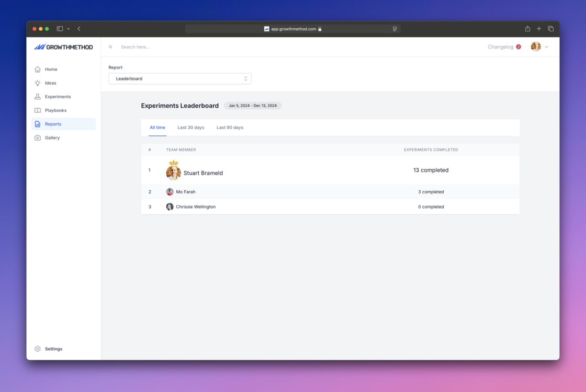Click the Experiments Completed column header

(431, 149)
